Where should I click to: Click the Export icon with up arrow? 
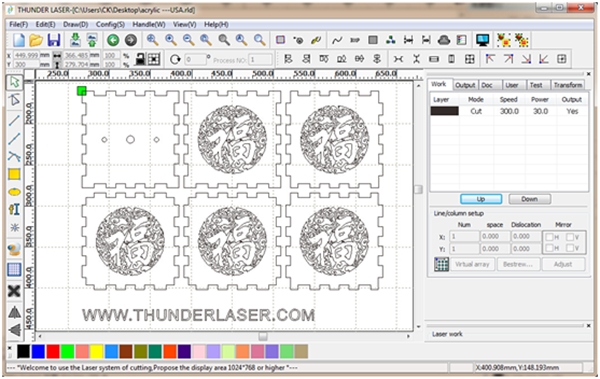click(x=92, y=40)
